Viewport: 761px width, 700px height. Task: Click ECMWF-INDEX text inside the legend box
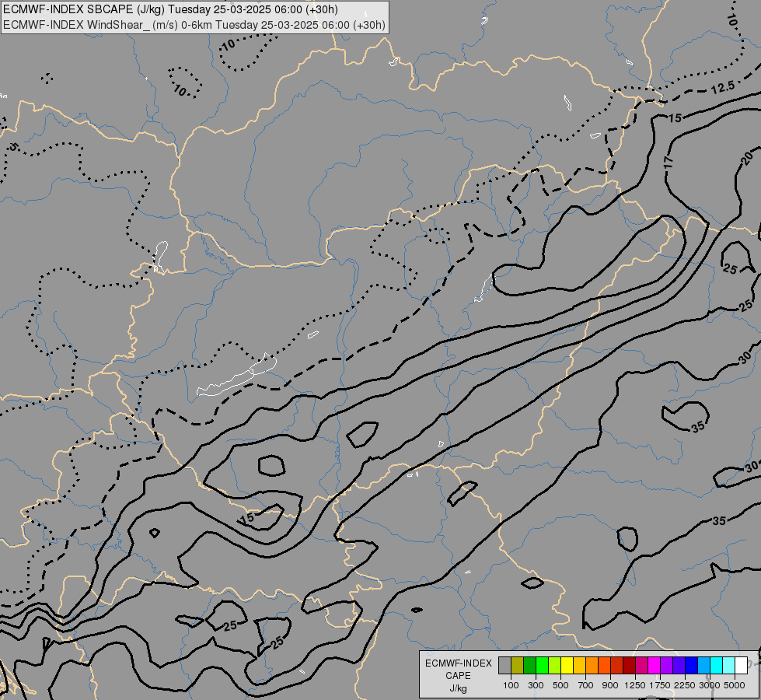coord(459,663)
